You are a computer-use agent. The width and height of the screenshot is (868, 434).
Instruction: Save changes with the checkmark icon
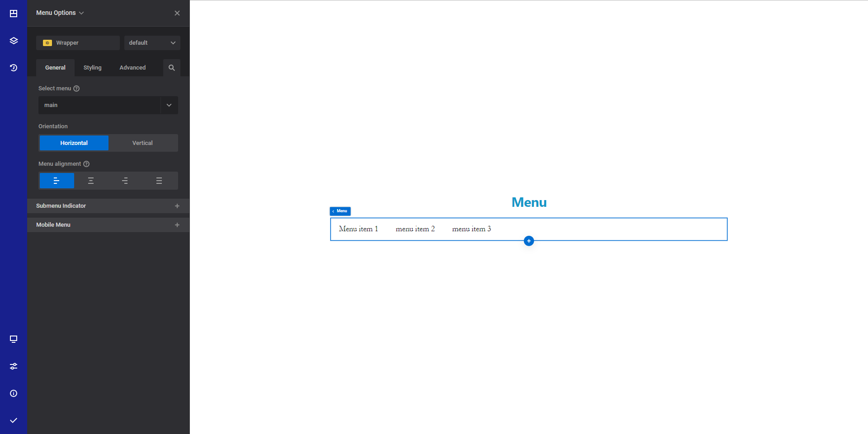(13, 420)
